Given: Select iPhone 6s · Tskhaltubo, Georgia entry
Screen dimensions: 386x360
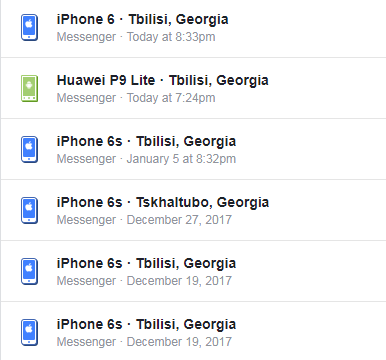Looking at the screenshot, I should point(193,210).
